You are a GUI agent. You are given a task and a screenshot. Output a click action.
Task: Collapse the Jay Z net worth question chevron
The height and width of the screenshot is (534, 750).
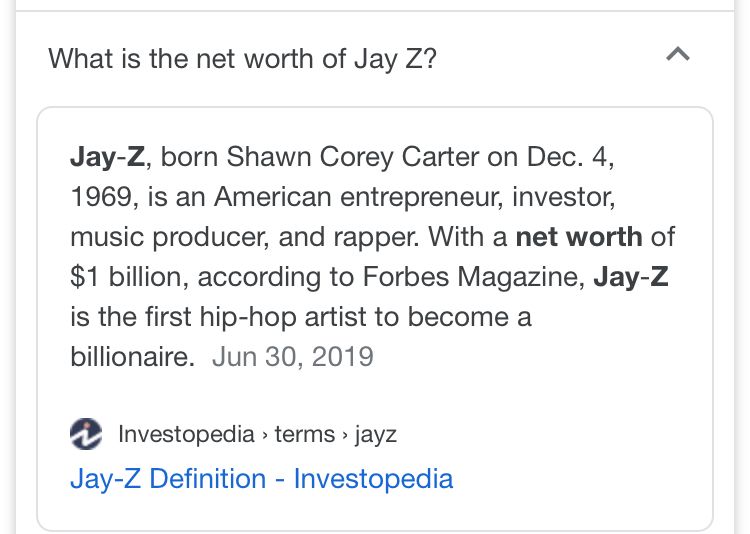click(678, 54)
